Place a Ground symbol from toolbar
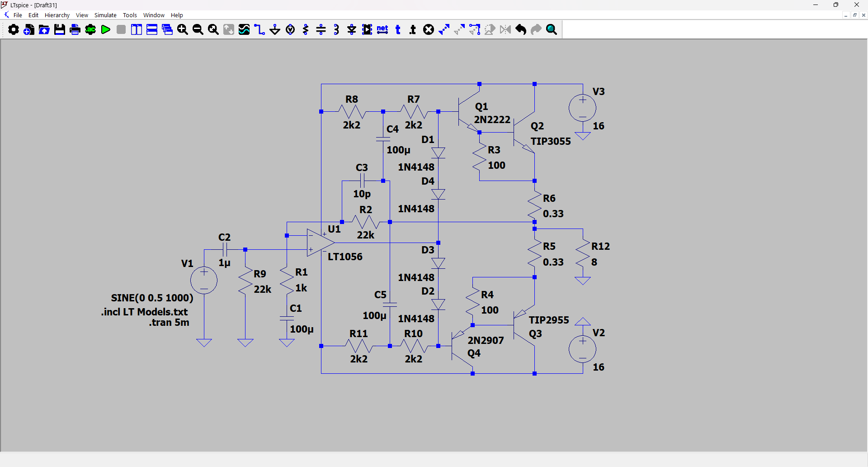This screenshot has height=467, width=868. (x=275, y=30)
